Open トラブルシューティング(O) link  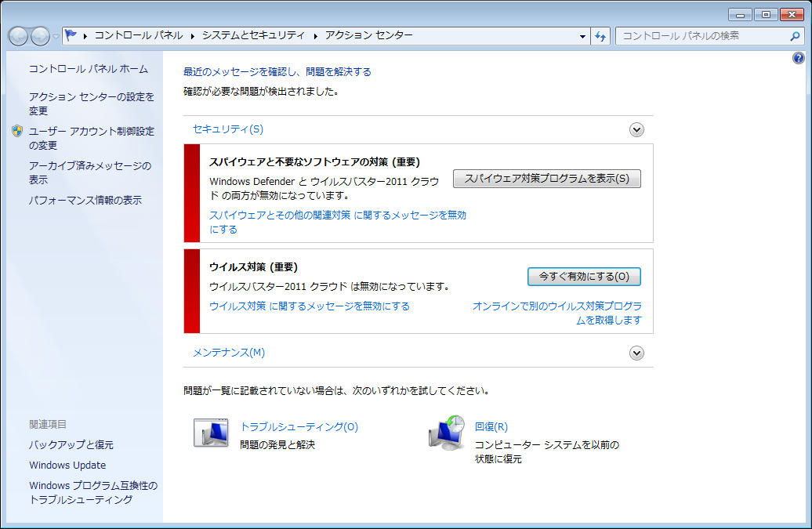[299, 426]
